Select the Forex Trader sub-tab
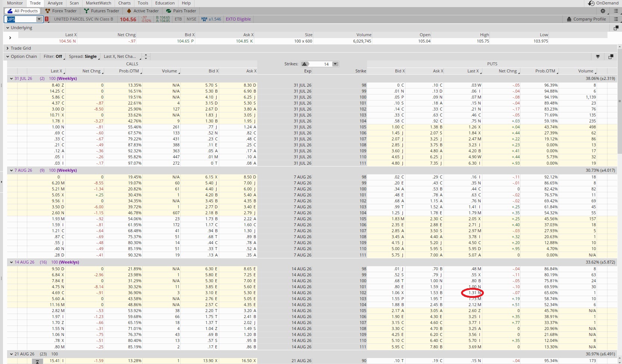 61,11
